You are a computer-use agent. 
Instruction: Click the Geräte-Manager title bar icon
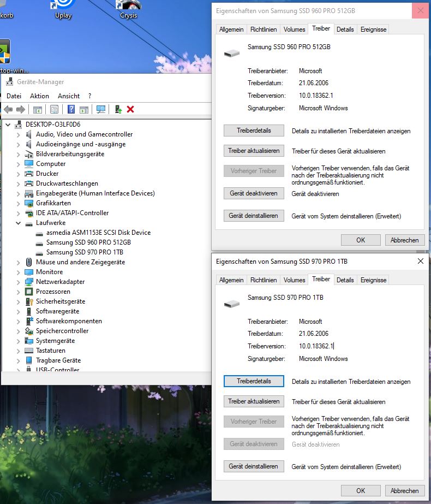10,82
